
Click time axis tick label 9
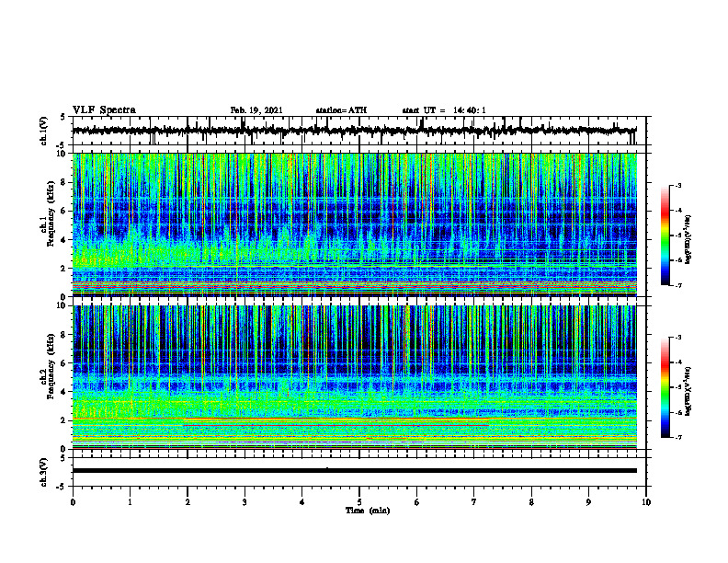[588, 502]
